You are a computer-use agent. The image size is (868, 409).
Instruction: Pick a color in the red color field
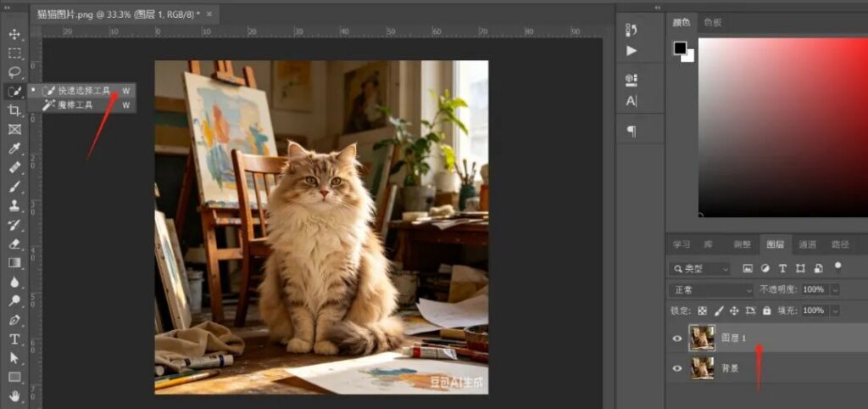782,127
